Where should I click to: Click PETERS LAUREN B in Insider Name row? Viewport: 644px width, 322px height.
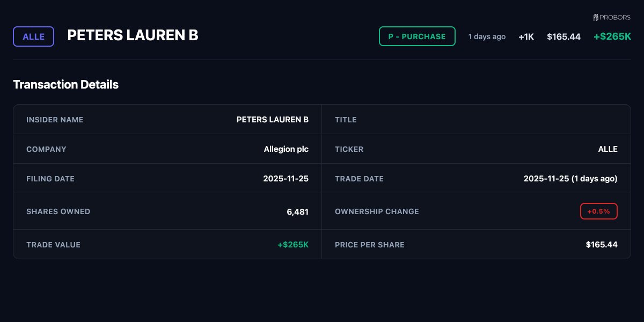click(x=272, y=120)
